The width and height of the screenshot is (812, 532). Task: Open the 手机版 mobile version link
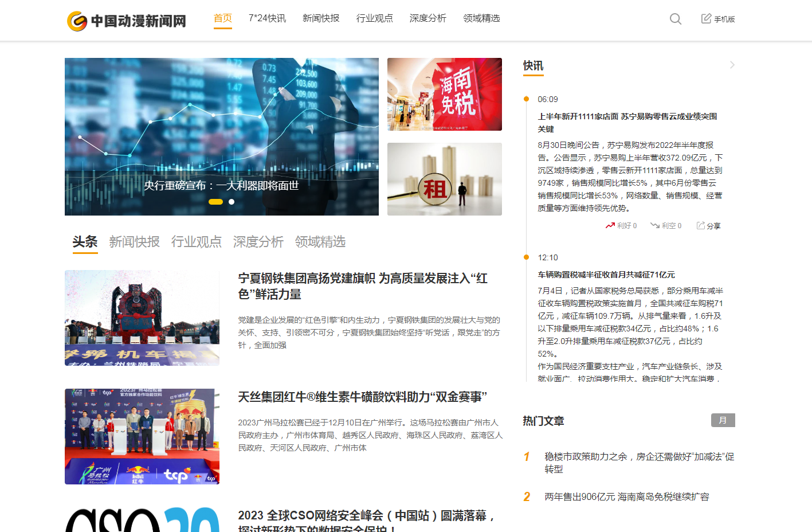pos(718,19)
